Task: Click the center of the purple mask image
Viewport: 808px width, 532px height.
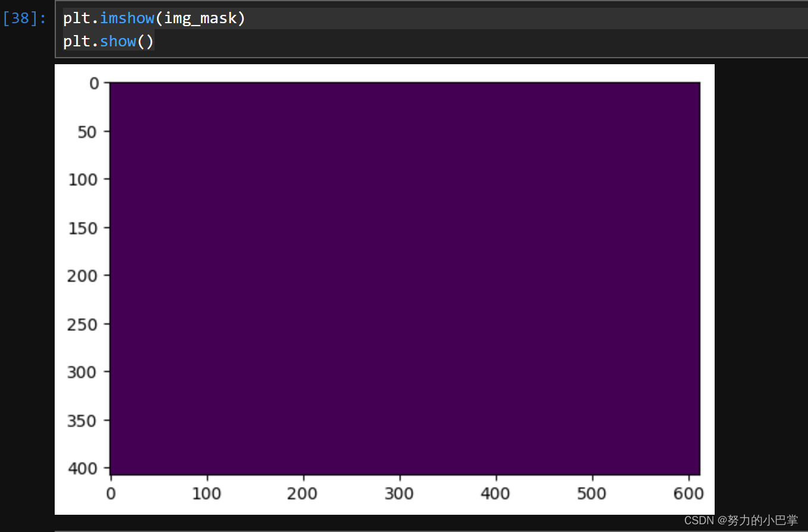Action: point(404,278)
